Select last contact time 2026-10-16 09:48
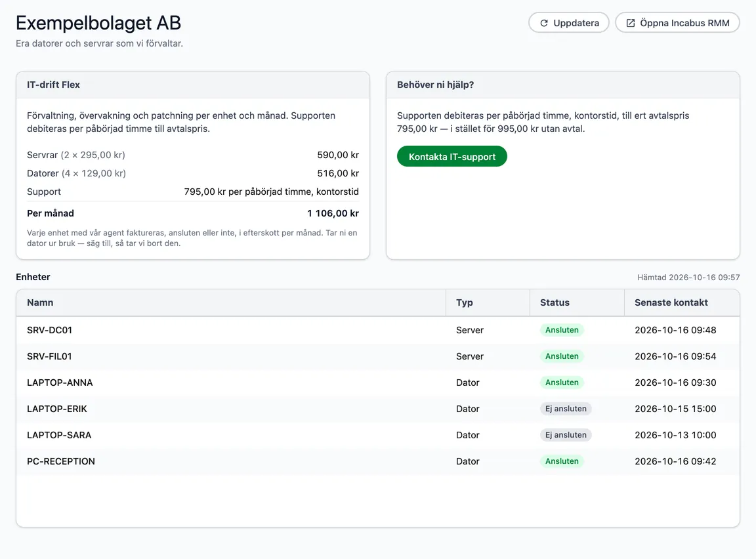 (x=675, y=330)
